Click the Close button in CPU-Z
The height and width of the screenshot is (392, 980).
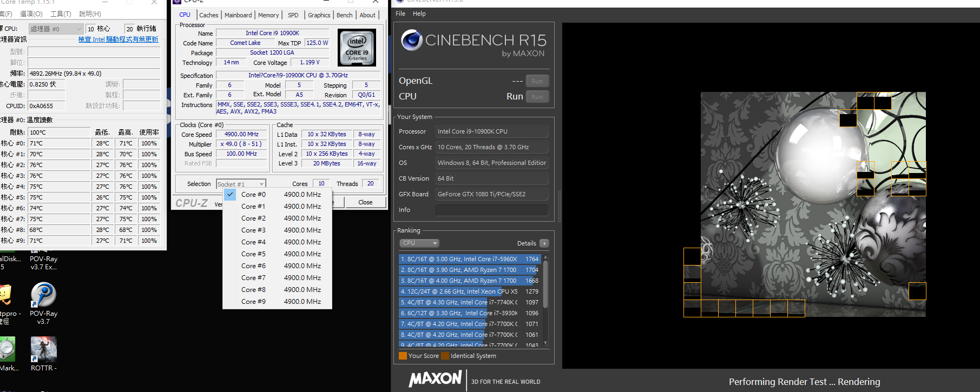pos(365,202)
